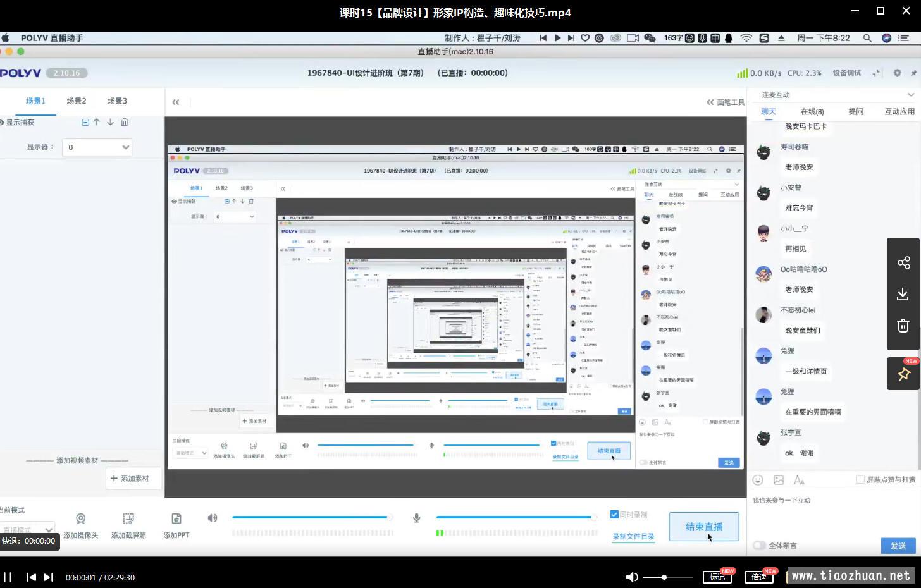Click the microphone icon
This screenshot has width=921, height=588.
417,518
